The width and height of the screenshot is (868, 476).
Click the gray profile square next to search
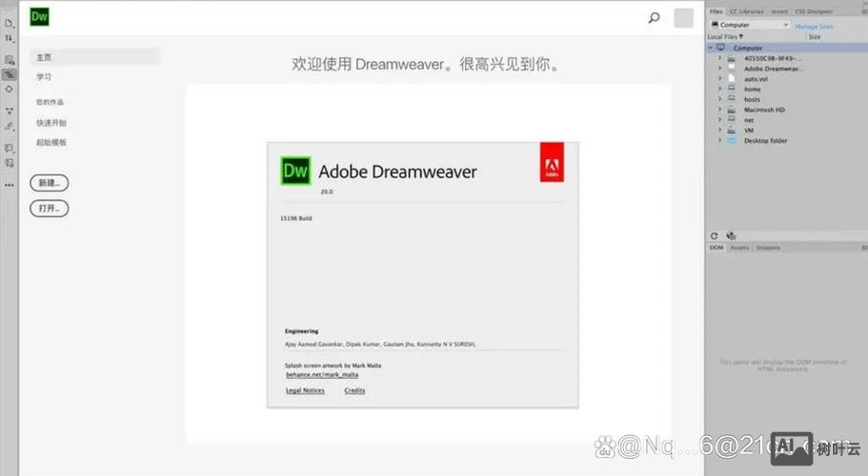coord(684,18)
